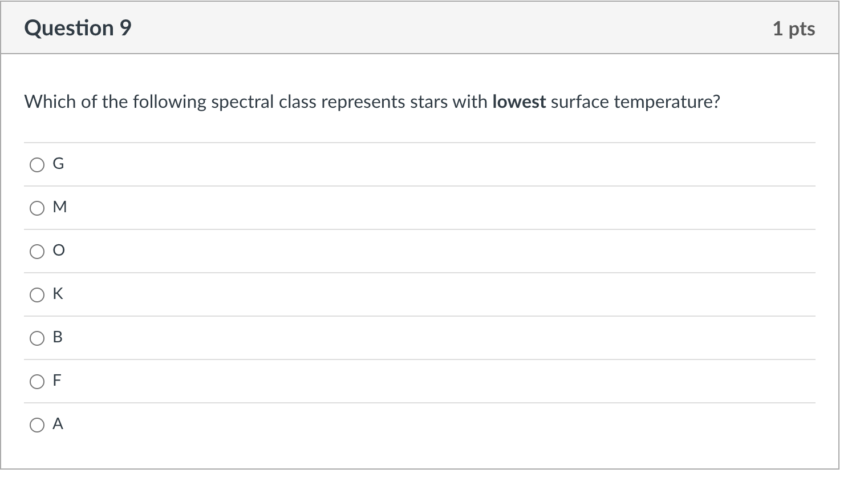Click the letter B answer label
The height and width of the screenshot is (477, 868).
(x=58, y=337)
